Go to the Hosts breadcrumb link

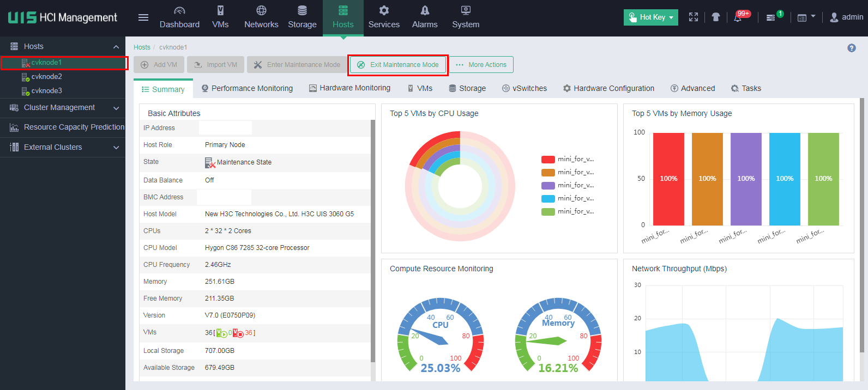(142, 47)
